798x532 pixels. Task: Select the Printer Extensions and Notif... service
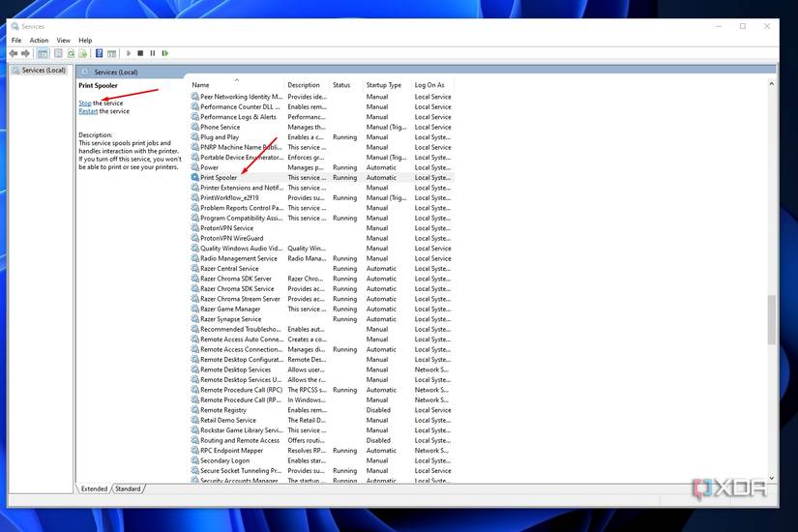point(242,188)
